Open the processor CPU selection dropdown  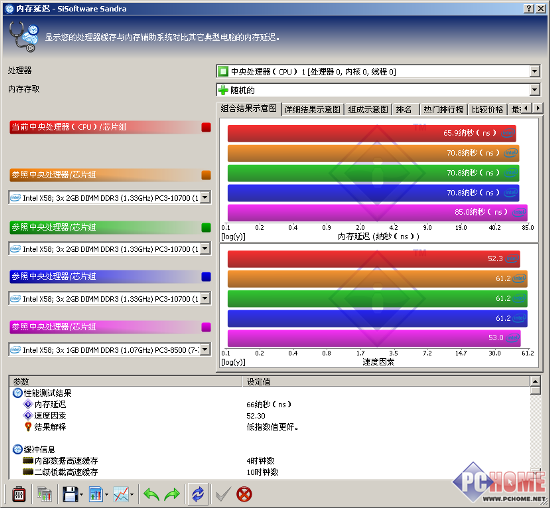coord(534,72)
